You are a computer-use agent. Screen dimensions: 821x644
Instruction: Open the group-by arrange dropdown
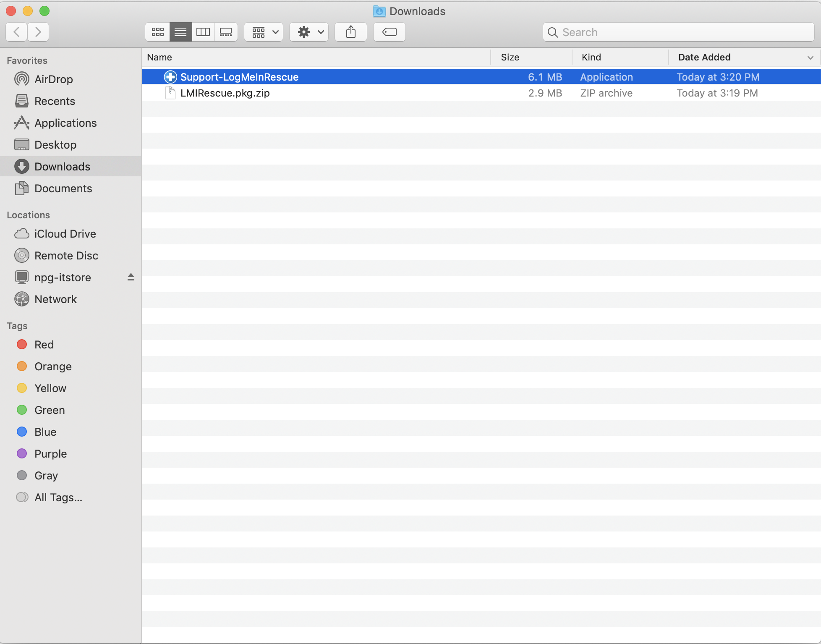point(264,32)
